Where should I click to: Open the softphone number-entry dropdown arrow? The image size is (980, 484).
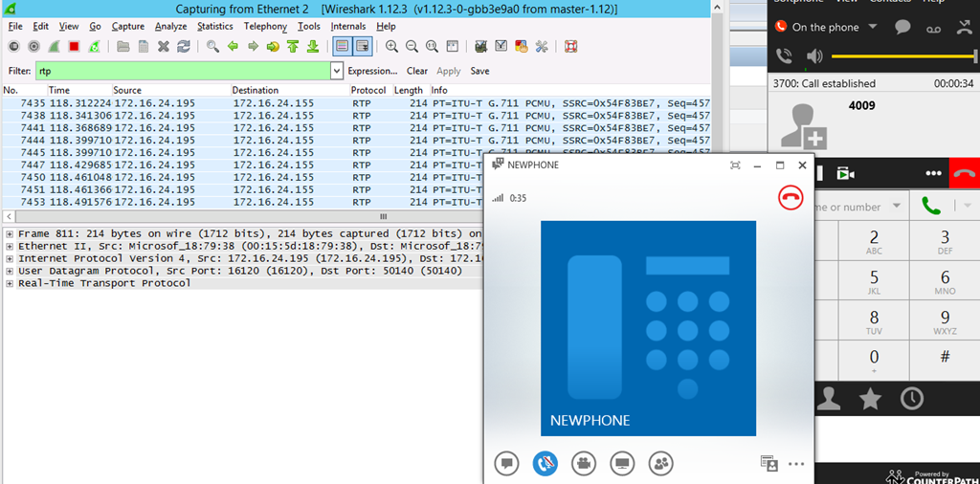click(897, 206)
